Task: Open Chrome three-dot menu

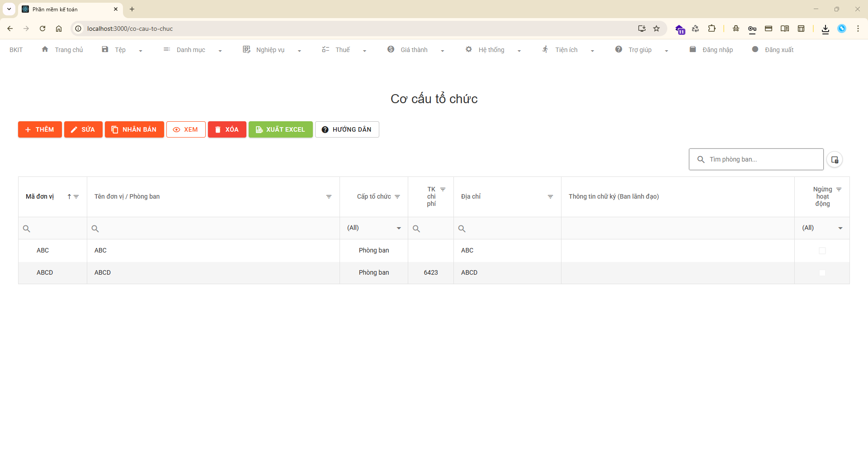Action: [x=858, y=29]
